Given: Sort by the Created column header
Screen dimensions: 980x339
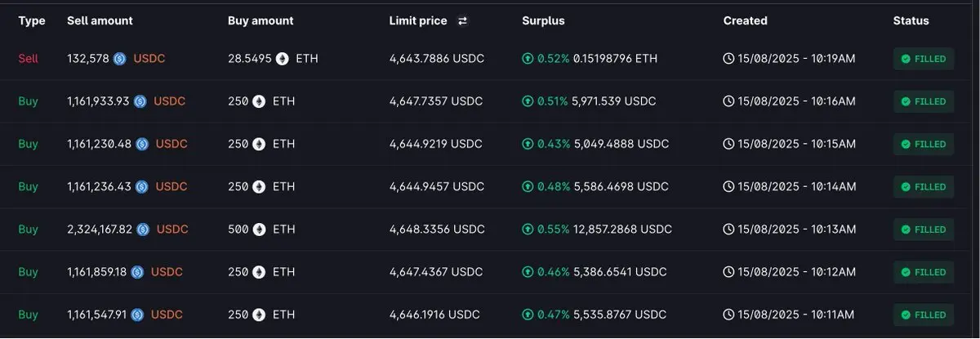Looking at the screenshot, I should 745,21.
